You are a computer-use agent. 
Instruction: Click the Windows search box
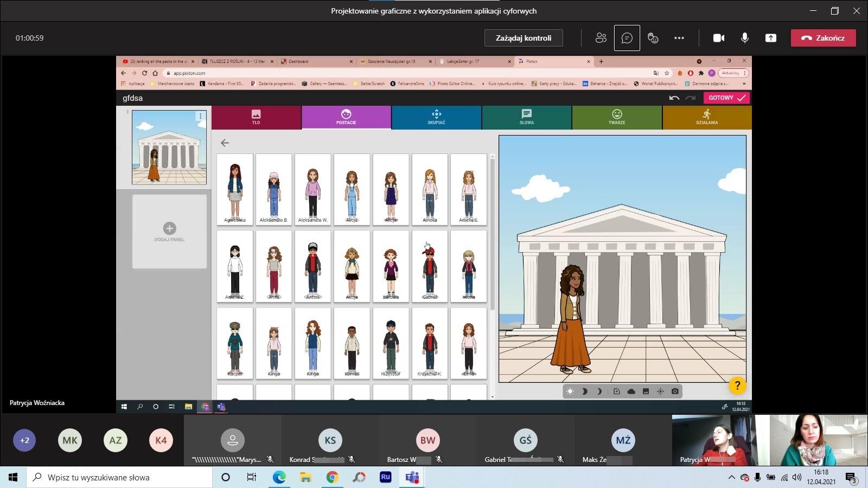point(119,477)
